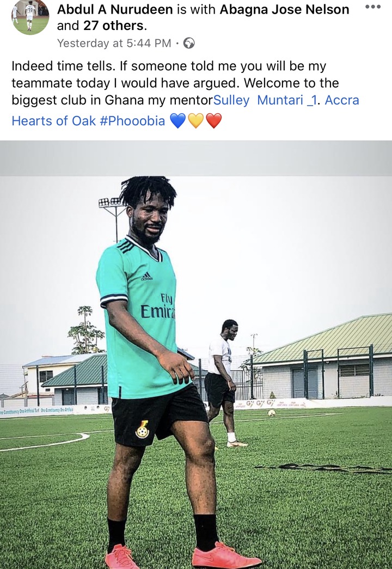
Task: Tap the red heart emoji
Action: click(x=214, y=120)
